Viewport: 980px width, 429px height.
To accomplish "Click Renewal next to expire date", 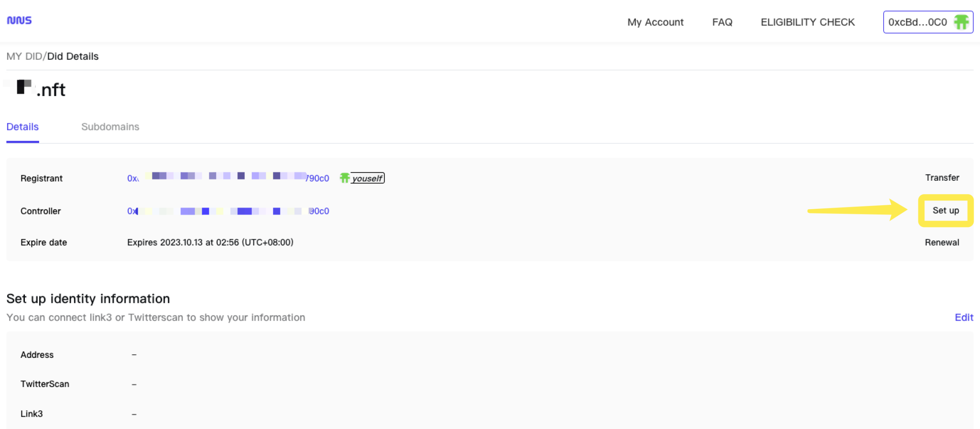I will [942, 242].
